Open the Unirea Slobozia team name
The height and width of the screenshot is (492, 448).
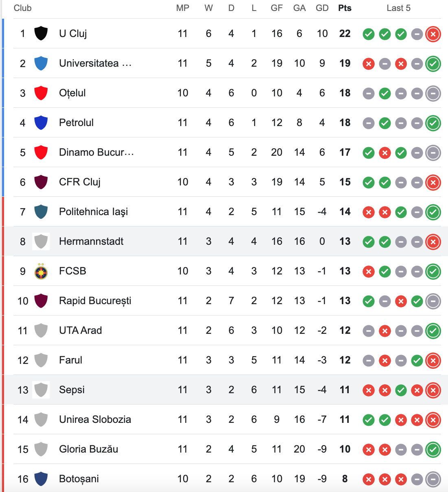point(95,419)
